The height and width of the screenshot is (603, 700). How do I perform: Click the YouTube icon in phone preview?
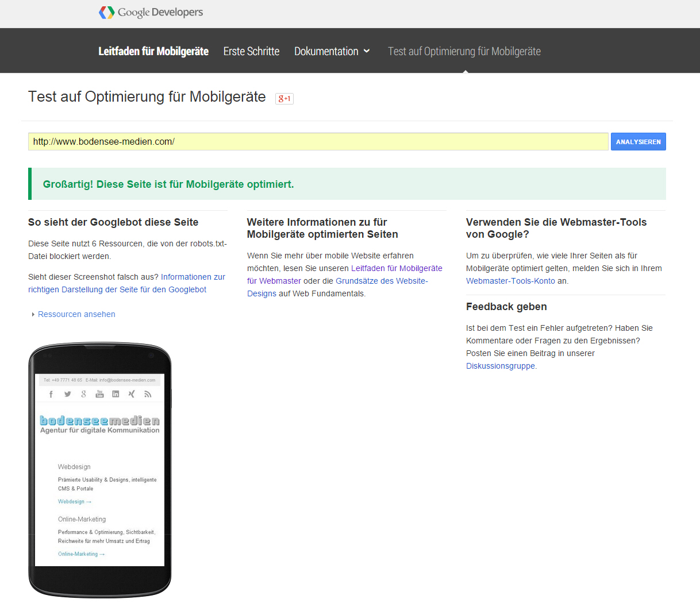click(x=99, y=394)
